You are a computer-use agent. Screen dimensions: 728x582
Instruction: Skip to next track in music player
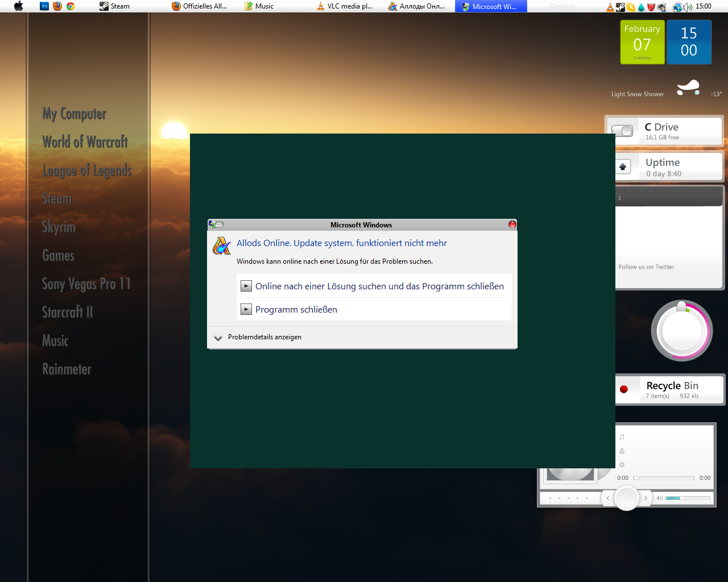646,498
